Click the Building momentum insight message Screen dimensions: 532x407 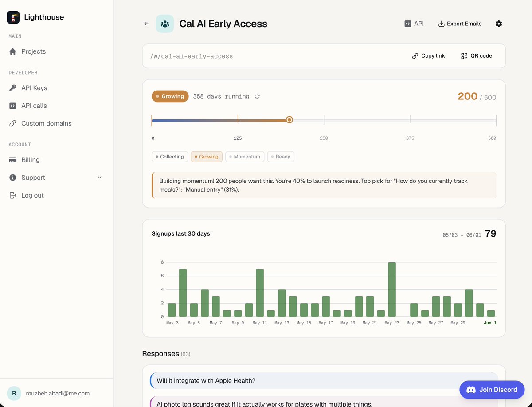coord(324,185)
